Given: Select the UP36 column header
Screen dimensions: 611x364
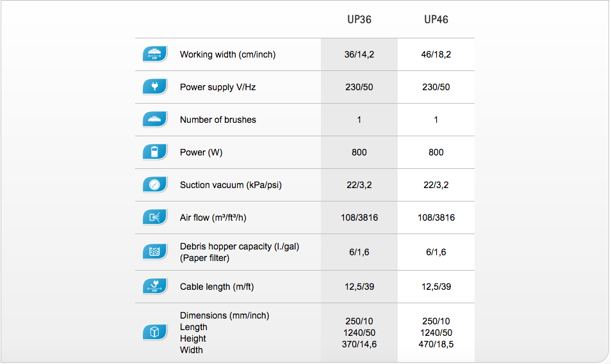Looking at the screenshot, I should coord(359,19).
